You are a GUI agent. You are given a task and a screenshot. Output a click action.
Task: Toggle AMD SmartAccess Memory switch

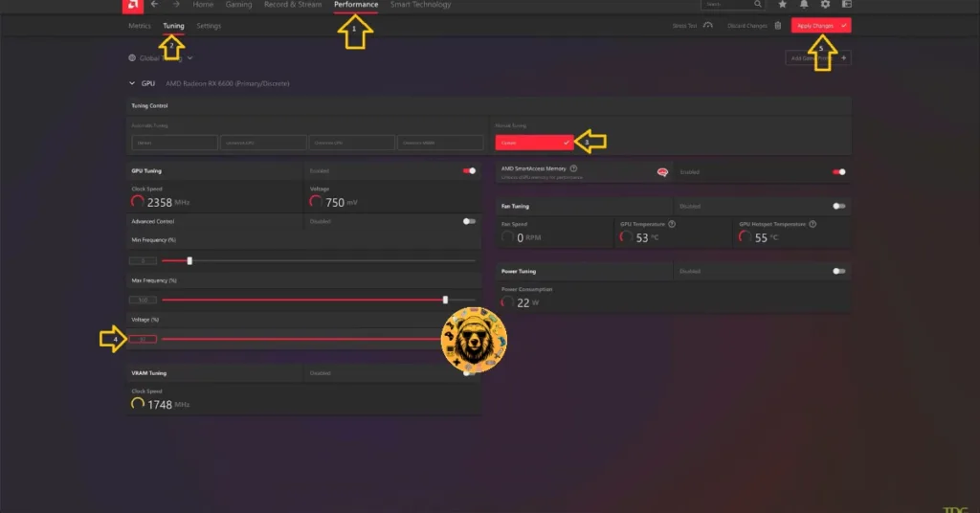tap(838, 172)
